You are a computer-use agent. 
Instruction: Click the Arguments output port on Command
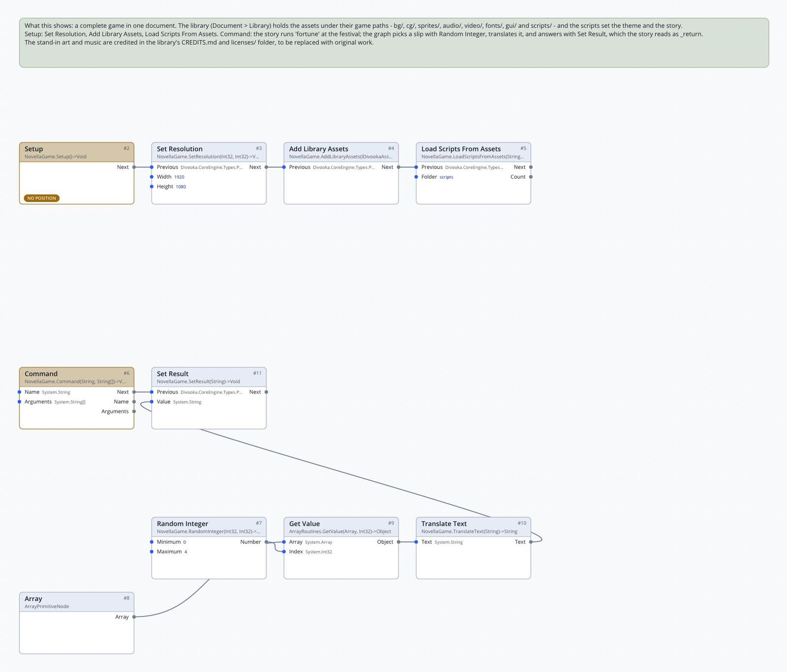tap(134, 411)
